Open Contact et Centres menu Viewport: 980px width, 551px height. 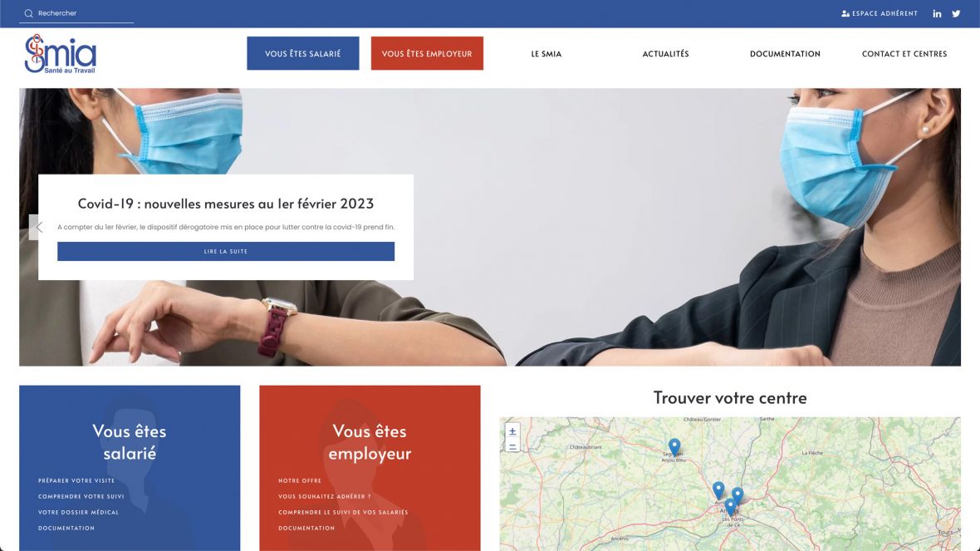[x=904, y=54]
